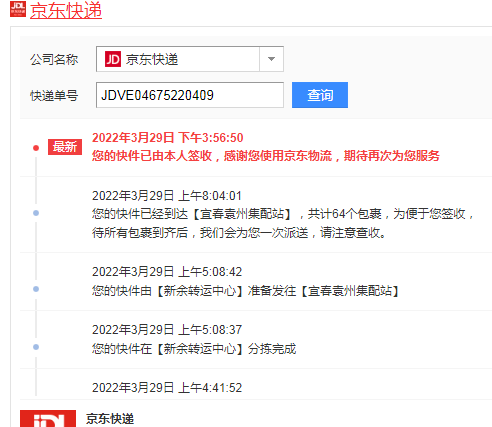Click the red 最新 badge

[65, 147]
